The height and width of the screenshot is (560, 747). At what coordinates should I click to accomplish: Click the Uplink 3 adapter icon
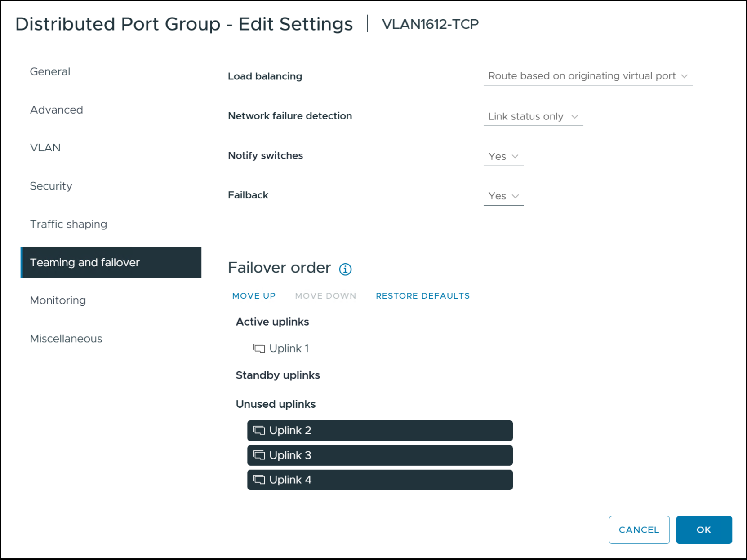coord(259,455)
